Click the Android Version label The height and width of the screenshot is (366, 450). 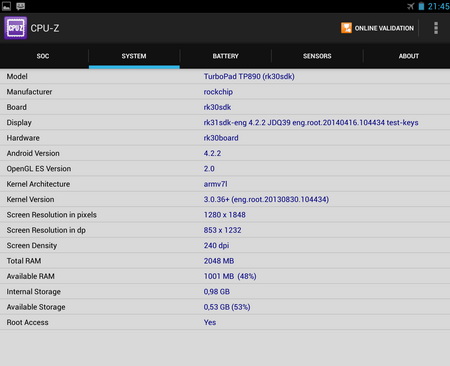pyautogui.click(x=33, y=153)
